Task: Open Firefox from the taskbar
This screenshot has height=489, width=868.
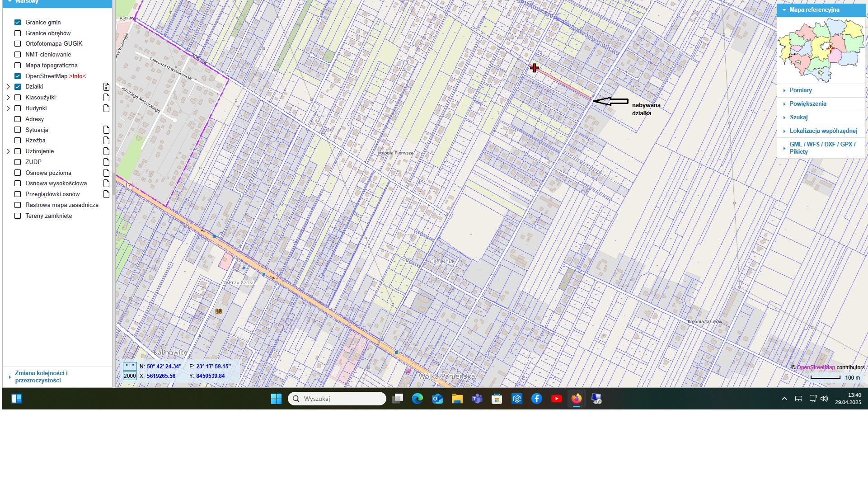Action: (x=576, y=399)
